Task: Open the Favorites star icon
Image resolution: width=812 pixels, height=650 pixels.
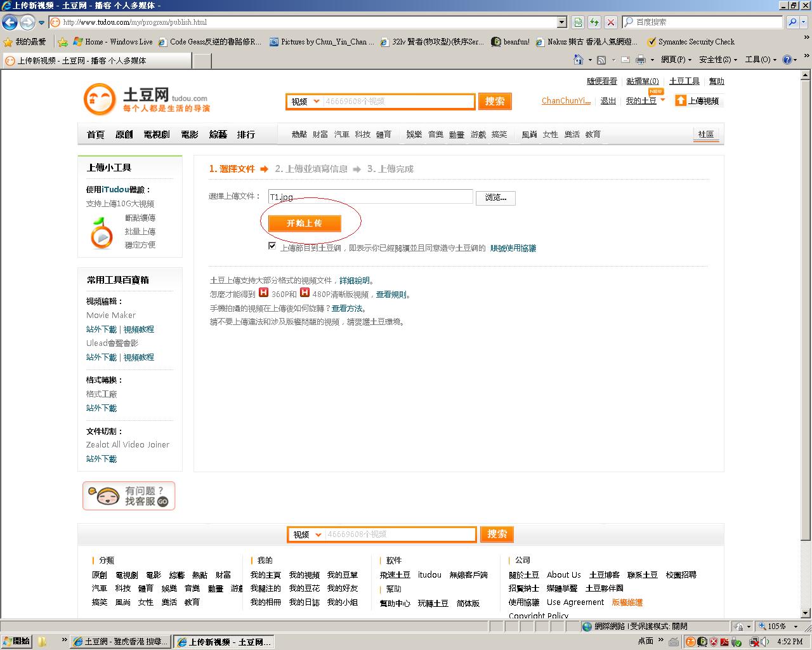Action: coord(8,42)
